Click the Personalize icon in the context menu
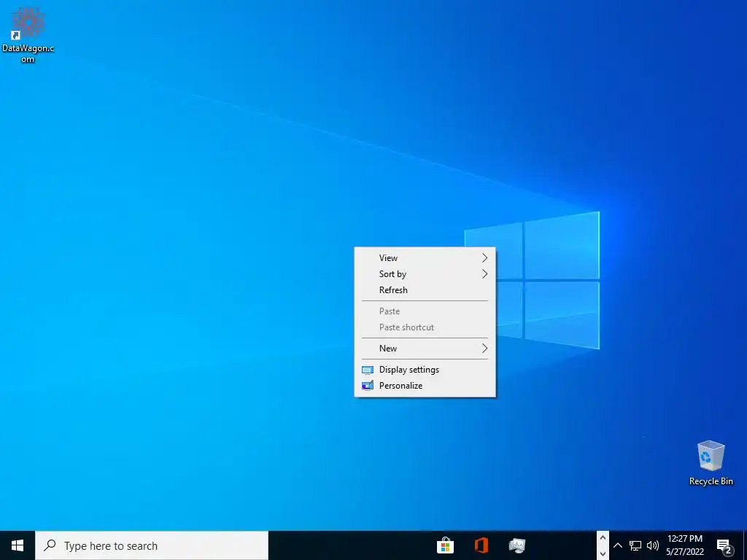747x560 pixels. pyautogui.click(x=368, y=386)
